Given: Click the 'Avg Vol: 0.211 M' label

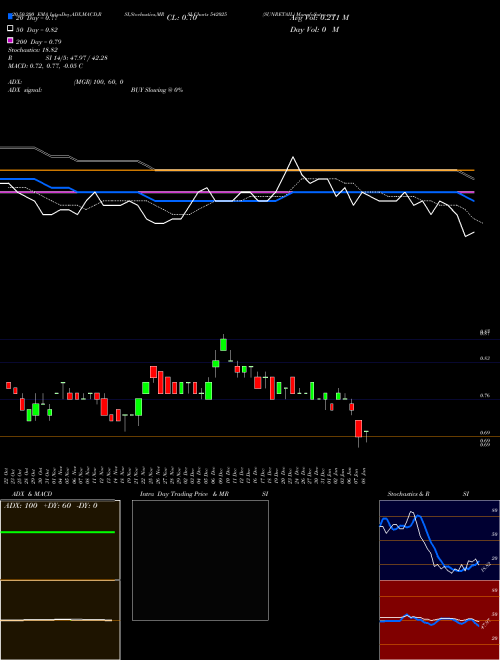Looking at the screenshot, I should coord(319,18).
